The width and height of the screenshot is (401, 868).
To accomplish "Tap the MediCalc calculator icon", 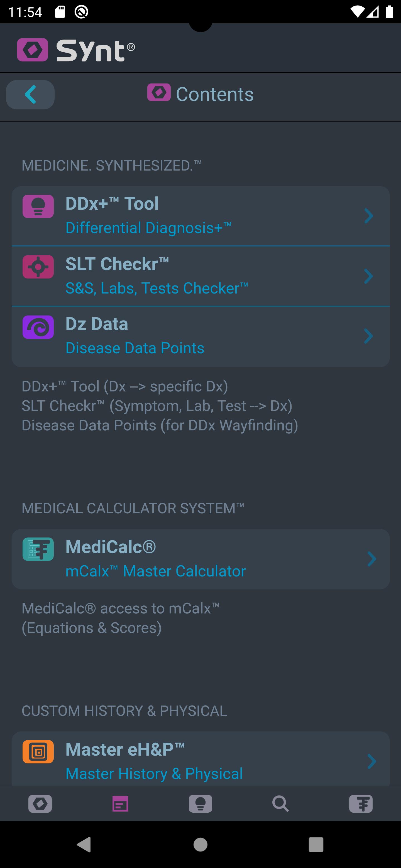I will pyautogui.click(x=38, y=549).
